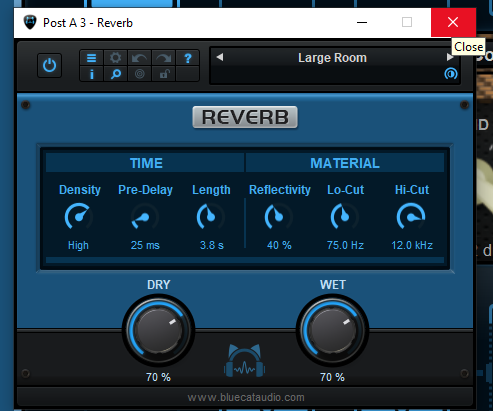Click the REVERB title plate
Viewport: 493px width, 411px height.
(245, 117)
